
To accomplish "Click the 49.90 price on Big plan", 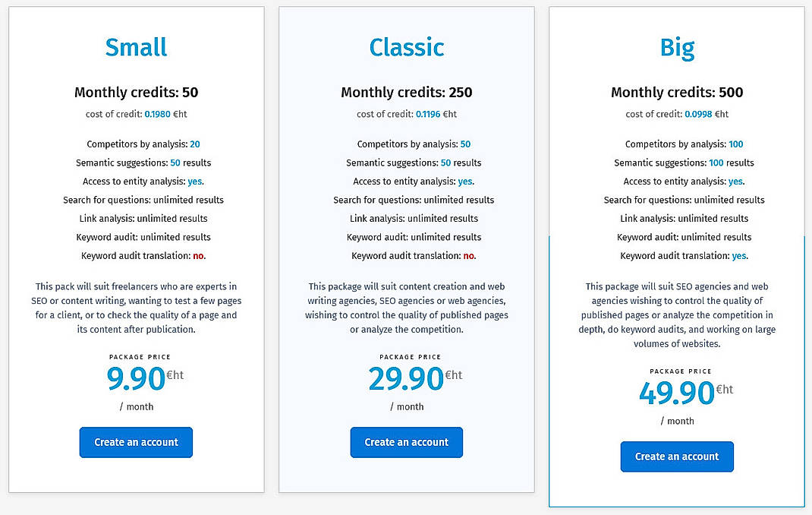I will pos(678,393).
